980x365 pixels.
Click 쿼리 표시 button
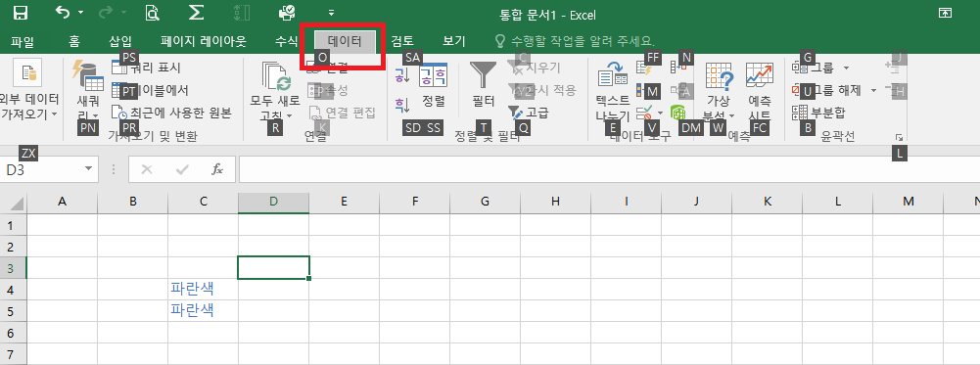click(146, 68)
